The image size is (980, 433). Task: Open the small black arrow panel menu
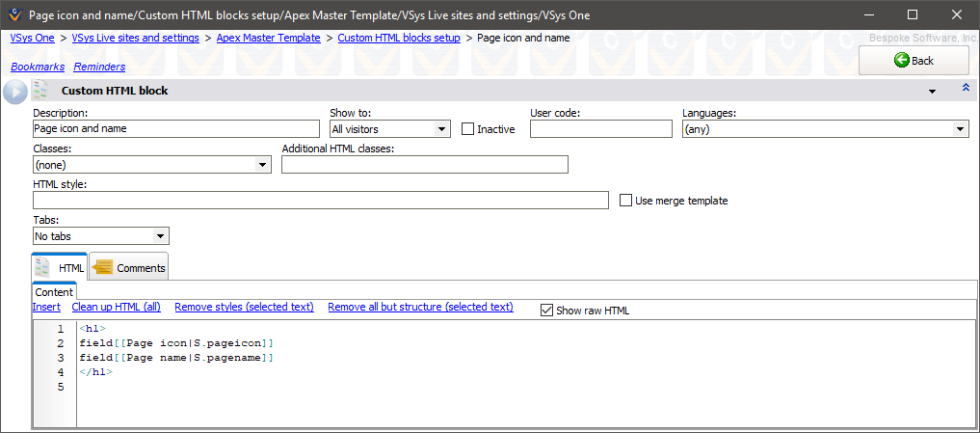click(x=932, y=92)
